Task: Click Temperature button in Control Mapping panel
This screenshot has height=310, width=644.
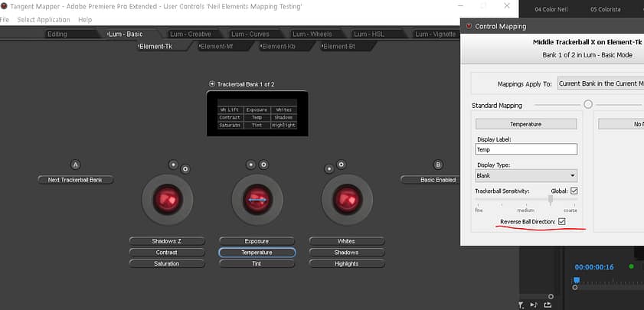Action: (x=526, y=124)
